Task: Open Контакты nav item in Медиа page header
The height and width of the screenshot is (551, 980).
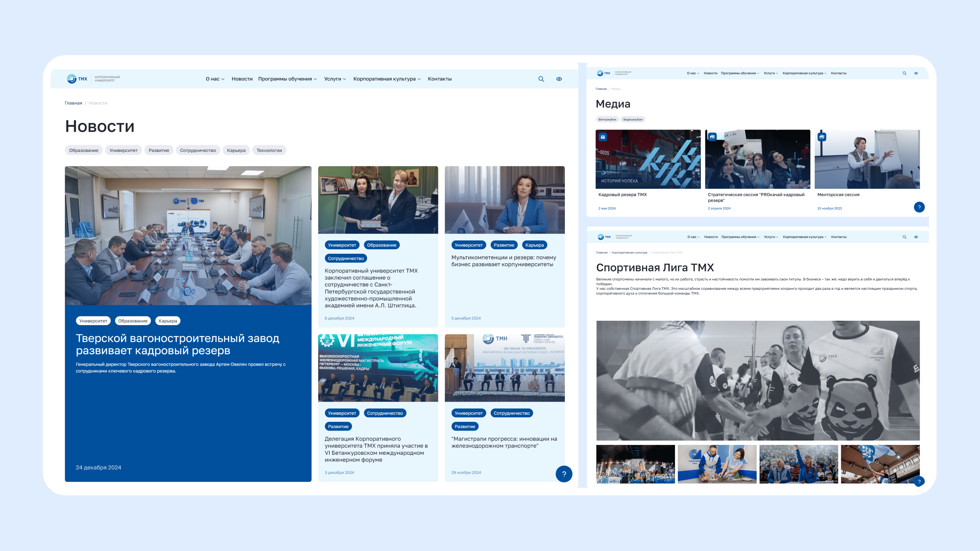Action: (x=838, y=73)
